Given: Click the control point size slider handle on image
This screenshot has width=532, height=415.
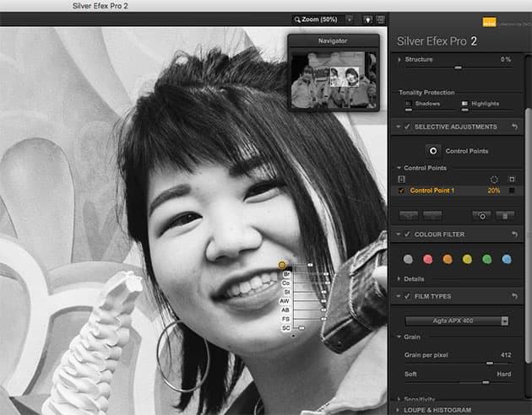Looking at the screenshot, I should [310, 265].
